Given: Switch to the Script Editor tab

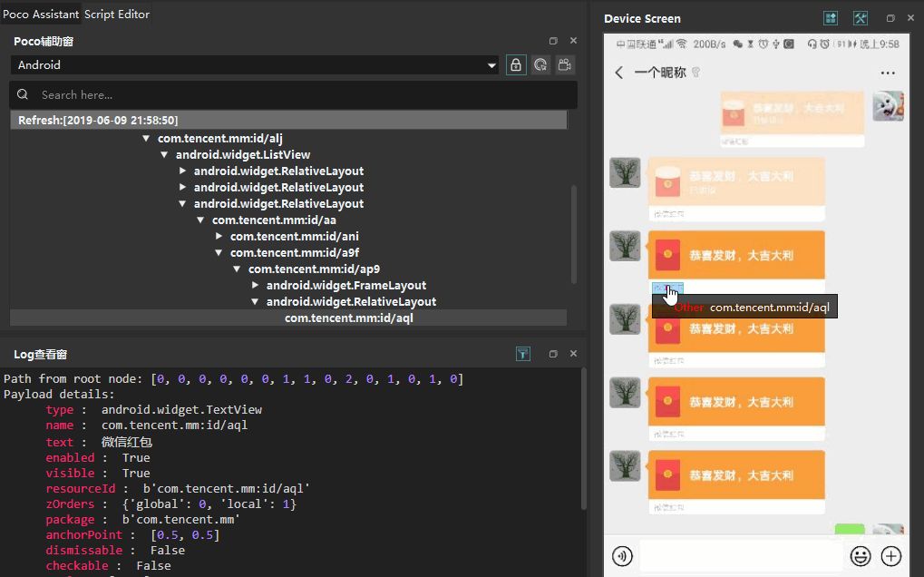Looking at the screenshot, I should click(115, 14).
